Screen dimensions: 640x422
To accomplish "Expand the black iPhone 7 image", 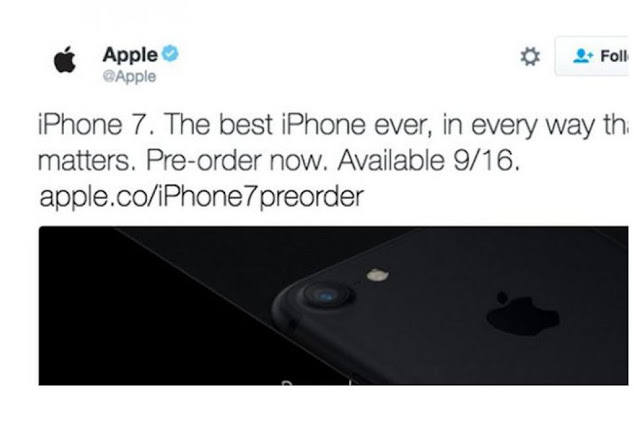I will (333, 305).
